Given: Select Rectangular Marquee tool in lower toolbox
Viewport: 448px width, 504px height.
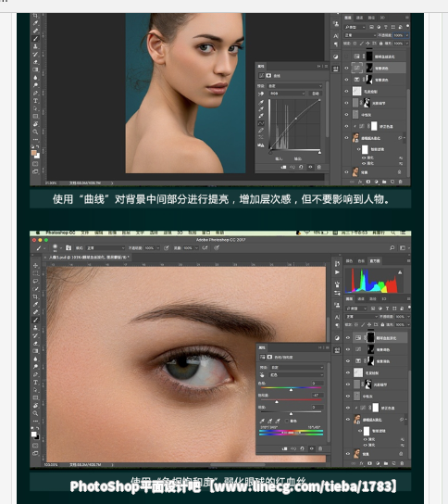Looking at the screenshot, I should point(35,273).
